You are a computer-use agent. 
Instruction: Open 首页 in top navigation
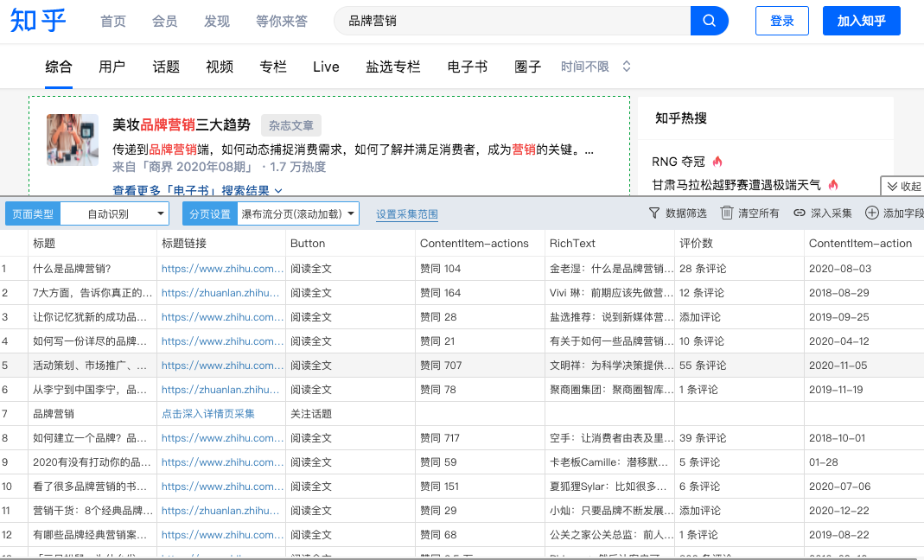pyautogui.click(x=113, y=21)
